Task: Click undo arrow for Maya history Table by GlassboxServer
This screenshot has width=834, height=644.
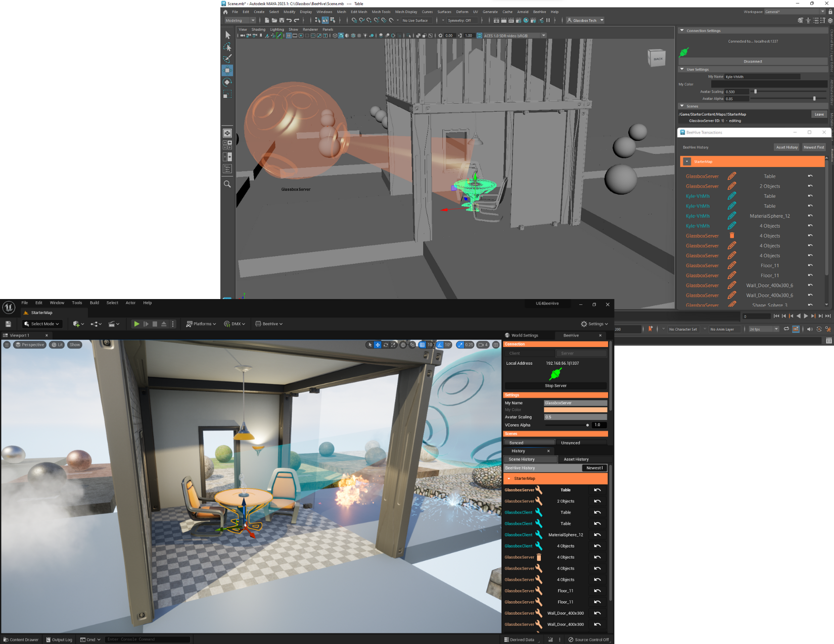Action: pyautogui.click(x=810, y=176)
